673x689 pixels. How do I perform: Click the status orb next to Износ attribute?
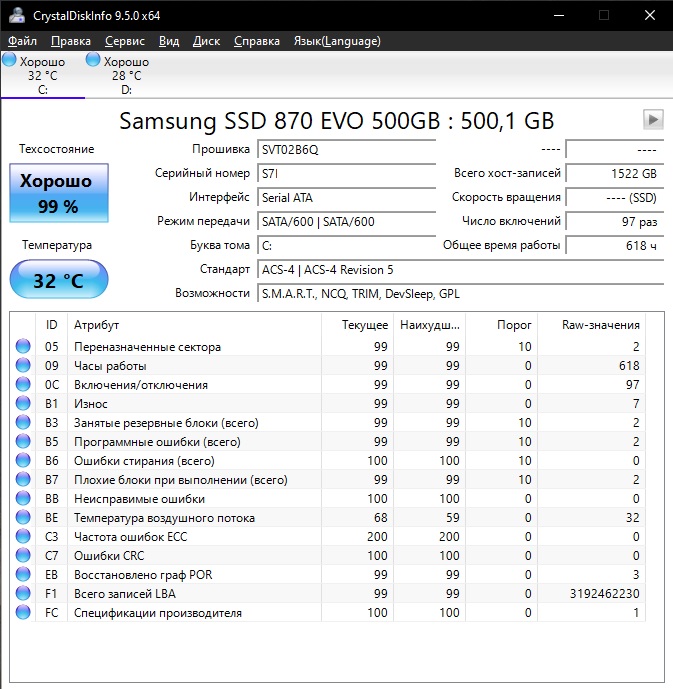tap(23, 404)
